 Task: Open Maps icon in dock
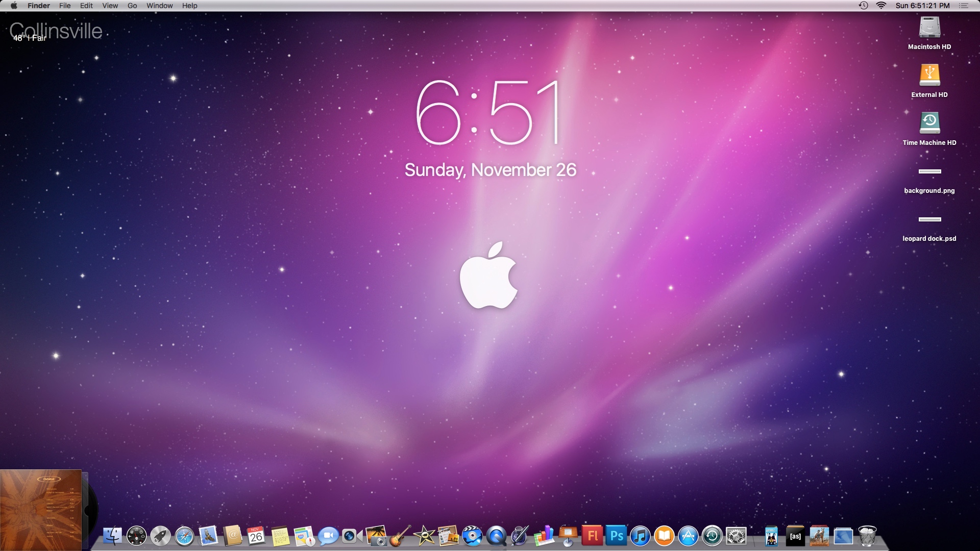pyautogui.click(x=304, y=536)
